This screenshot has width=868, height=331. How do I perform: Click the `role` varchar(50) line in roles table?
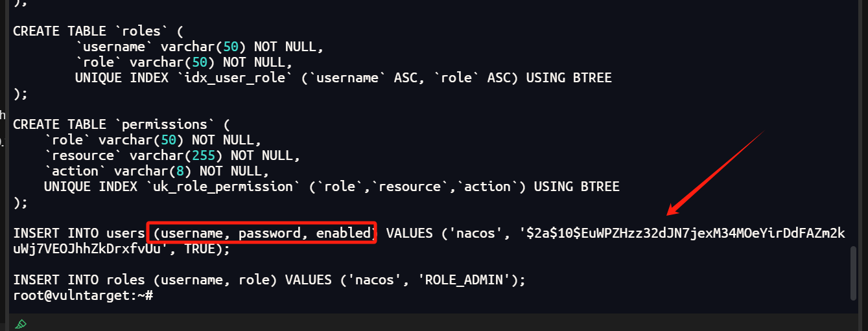(x=184, y=62)
